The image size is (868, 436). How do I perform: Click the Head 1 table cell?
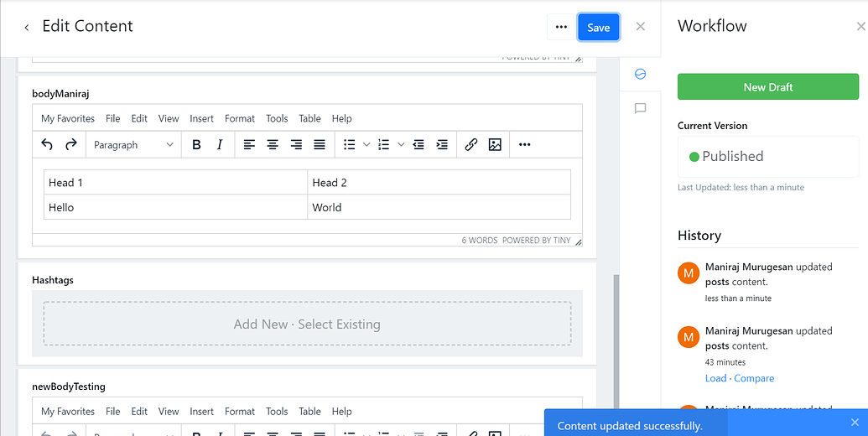(x=175, y=182)
